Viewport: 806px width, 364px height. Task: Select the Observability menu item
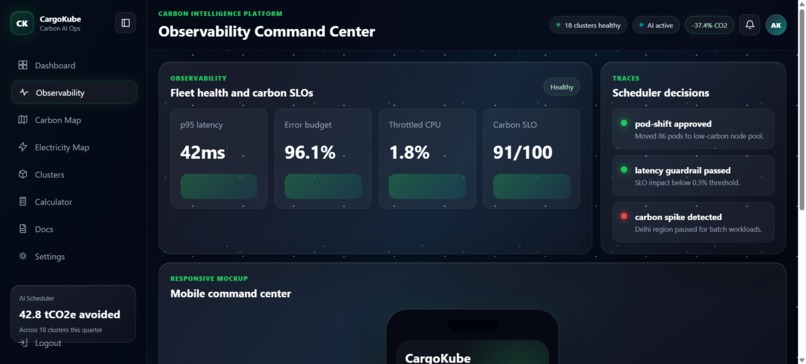coord(74,93)
